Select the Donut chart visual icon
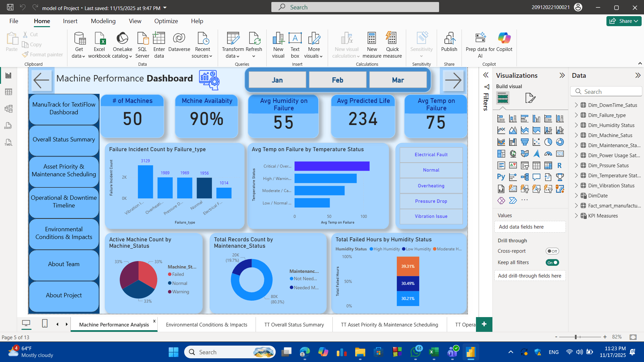Image resolution: width=644 pixels, height=362 pixels. pos(560,142)
